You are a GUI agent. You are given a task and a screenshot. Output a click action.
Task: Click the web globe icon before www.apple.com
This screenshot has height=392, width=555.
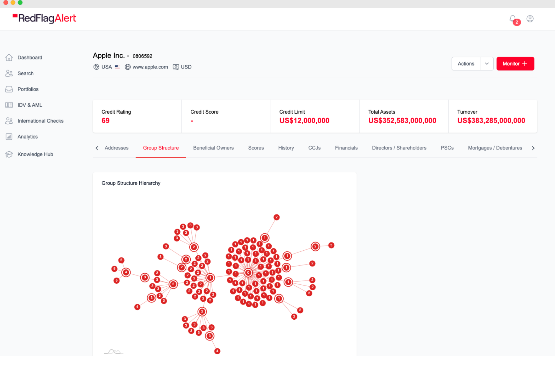click(128, 67)
